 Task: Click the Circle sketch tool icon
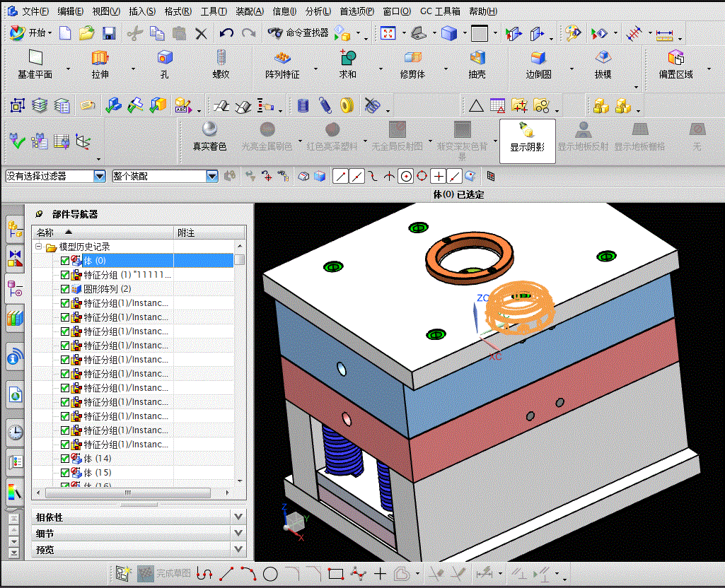click(270, 574)
